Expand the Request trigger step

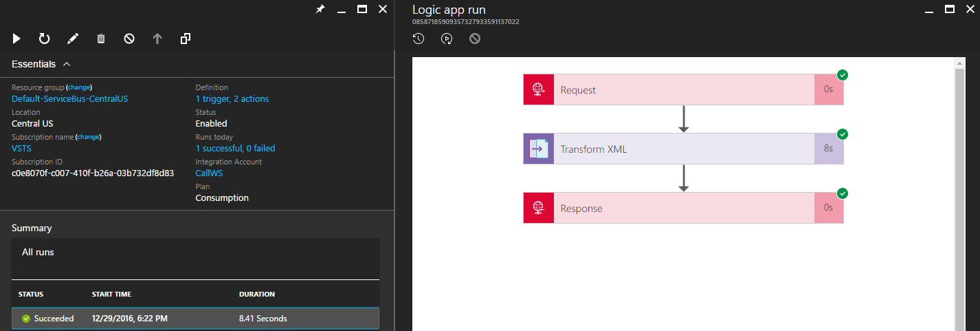point(683,89)
